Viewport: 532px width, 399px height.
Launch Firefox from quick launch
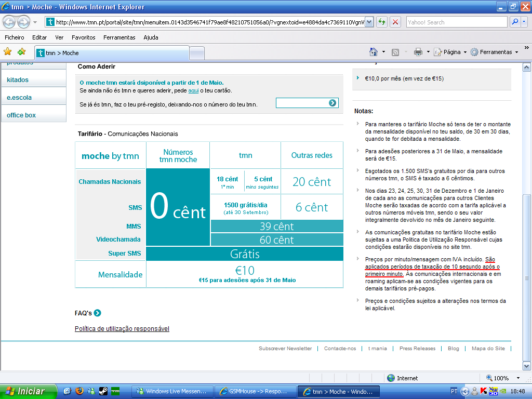point(79,391)
